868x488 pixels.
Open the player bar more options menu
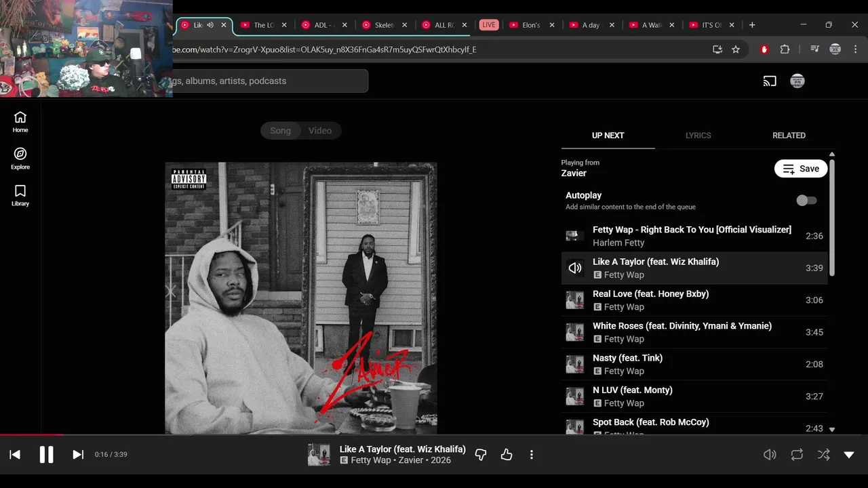pos(532,455)
